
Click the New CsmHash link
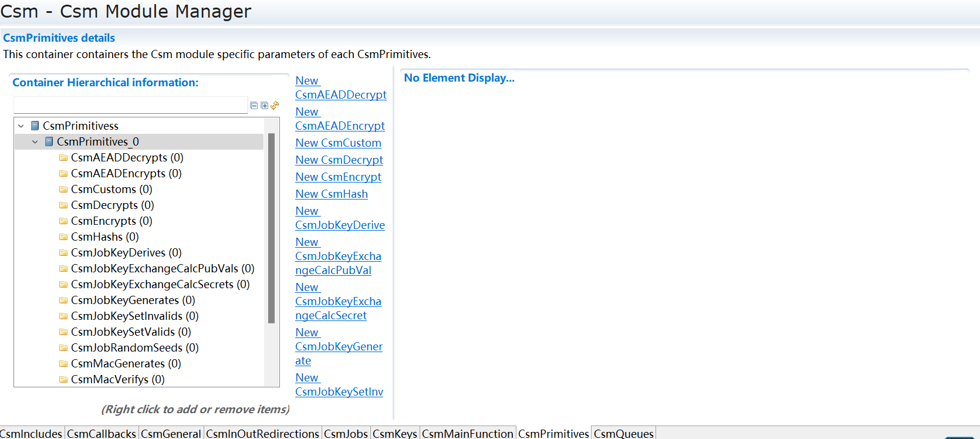click(x=332, y=194)
